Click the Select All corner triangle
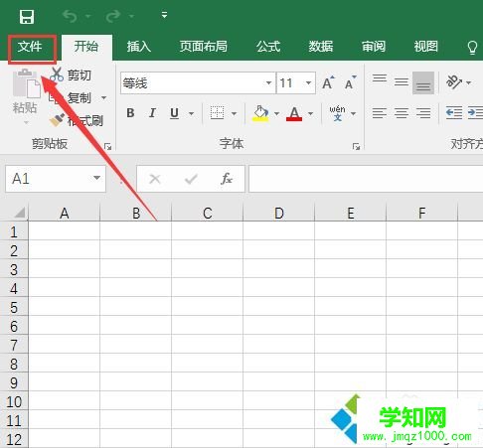Screen dimensions: 483x448 pos(19,213)
